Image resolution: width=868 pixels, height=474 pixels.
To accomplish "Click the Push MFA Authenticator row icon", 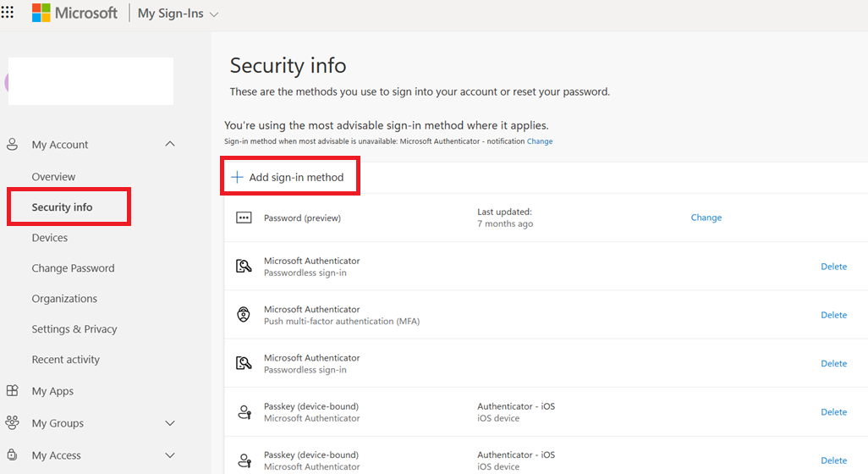I will 244,315.
